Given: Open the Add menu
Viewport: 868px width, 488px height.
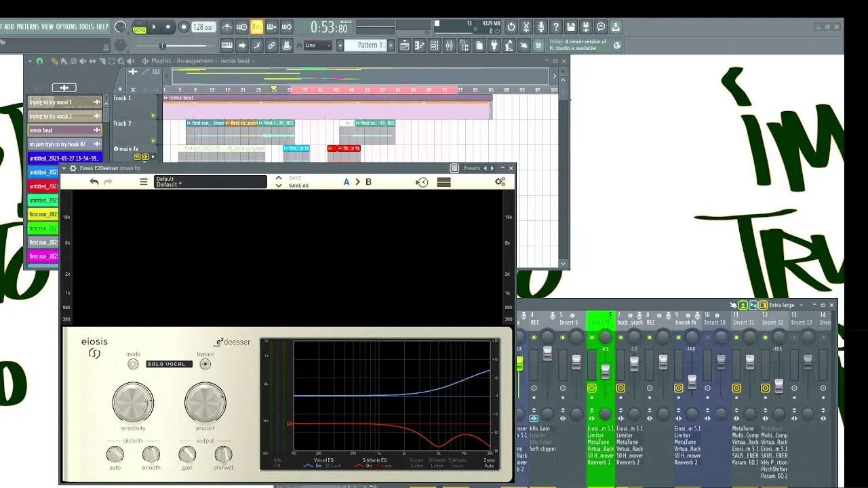Looking at the screenshot, I should pos(9,26).
